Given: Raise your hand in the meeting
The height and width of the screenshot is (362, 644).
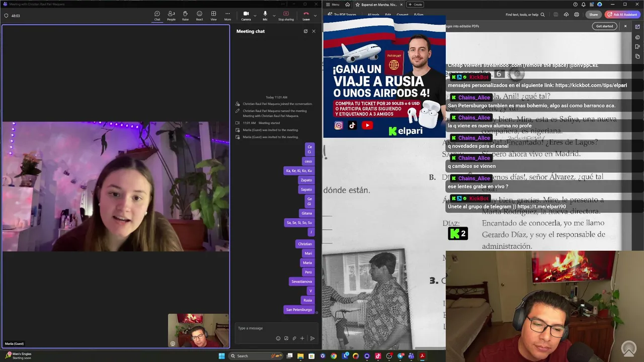Looking at the screenshot, I should point(185,16).
